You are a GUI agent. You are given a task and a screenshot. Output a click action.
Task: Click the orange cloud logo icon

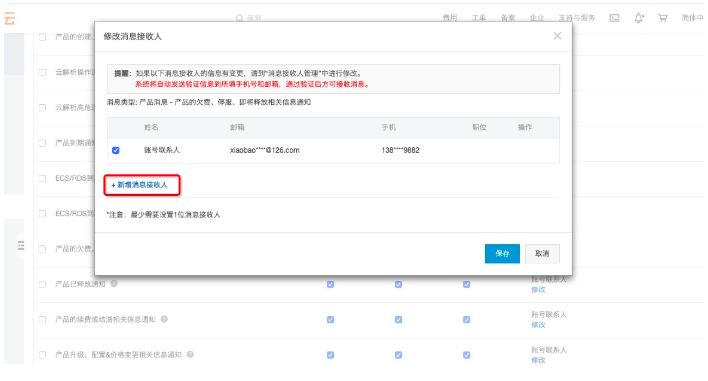point(9,19)
